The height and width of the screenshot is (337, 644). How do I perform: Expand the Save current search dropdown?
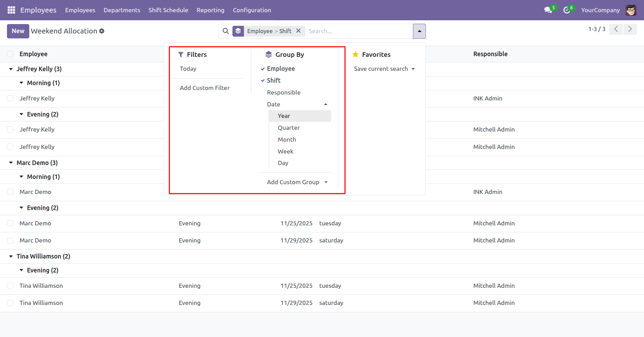pyautogui.click(x=384, y=69)
